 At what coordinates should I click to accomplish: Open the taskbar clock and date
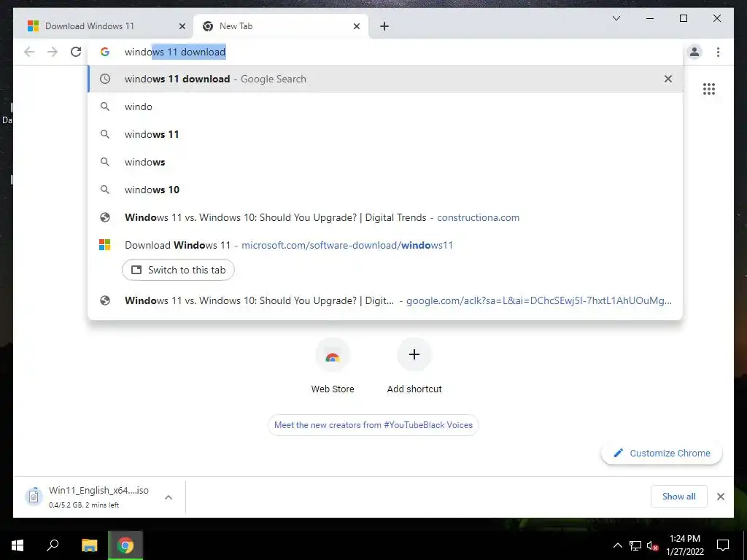(x=684, y=545)
